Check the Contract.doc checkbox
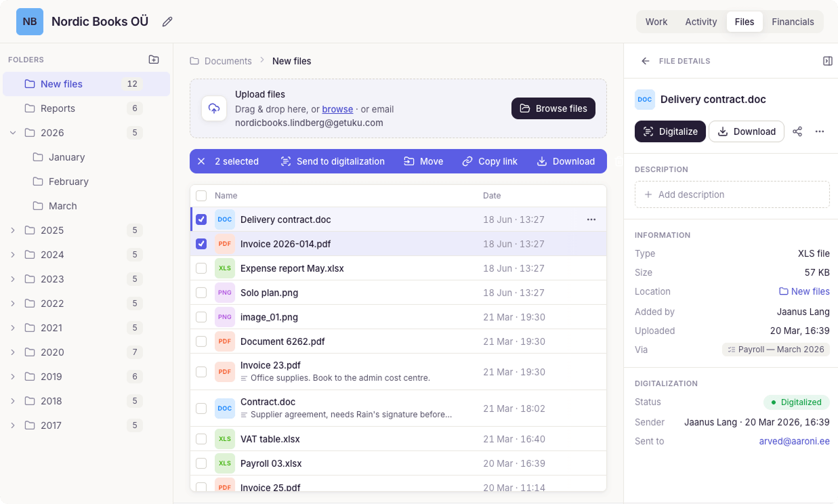838x504 pixels. click(201, 408)
